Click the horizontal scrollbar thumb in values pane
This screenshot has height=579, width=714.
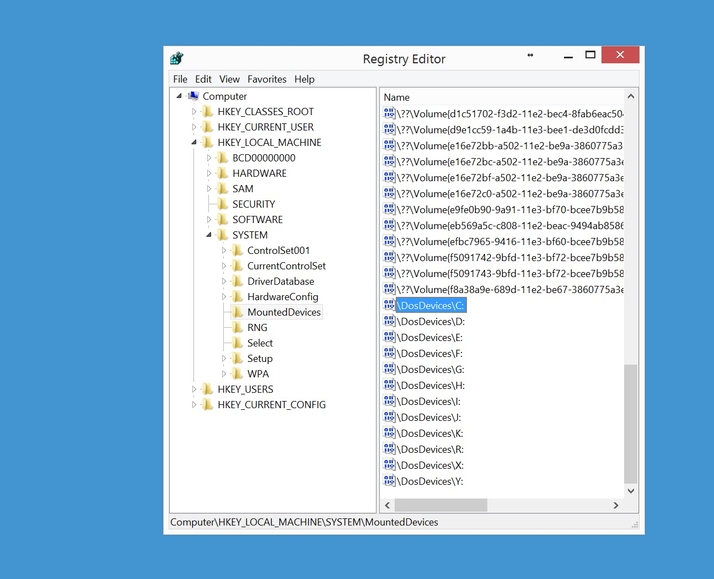click(441, 505)
